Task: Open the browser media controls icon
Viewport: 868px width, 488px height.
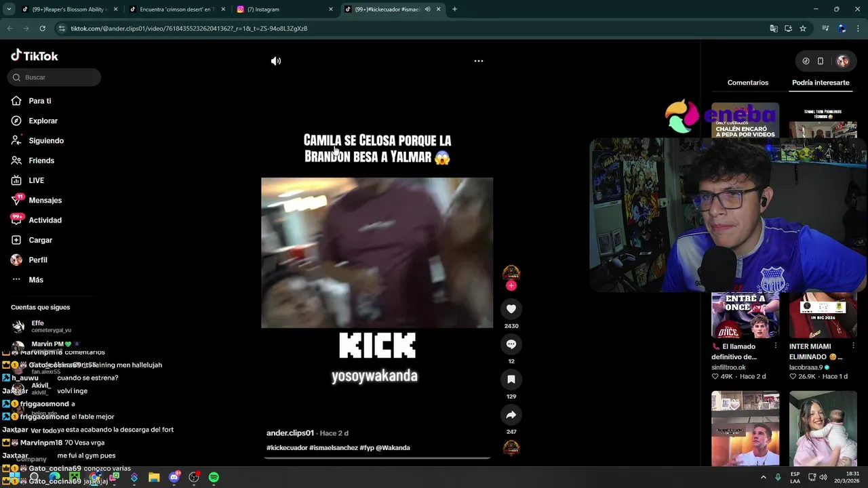Action: click(x=825, y=28)
